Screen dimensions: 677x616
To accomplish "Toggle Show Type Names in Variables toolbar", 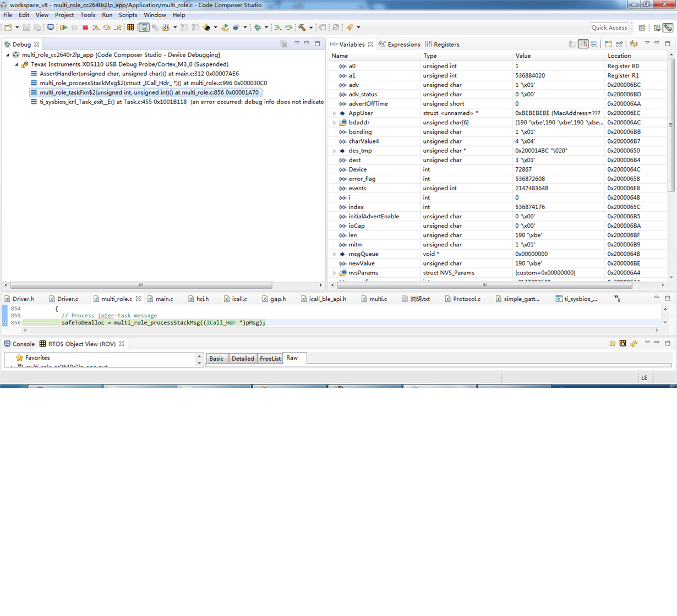I will point(572,44).
